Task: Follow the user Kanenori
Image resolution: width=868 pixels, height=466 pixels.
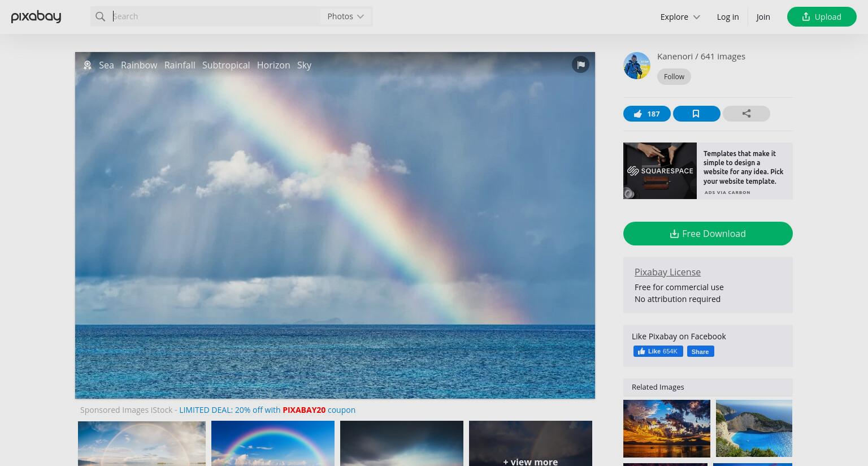Action: click(674, 76)
